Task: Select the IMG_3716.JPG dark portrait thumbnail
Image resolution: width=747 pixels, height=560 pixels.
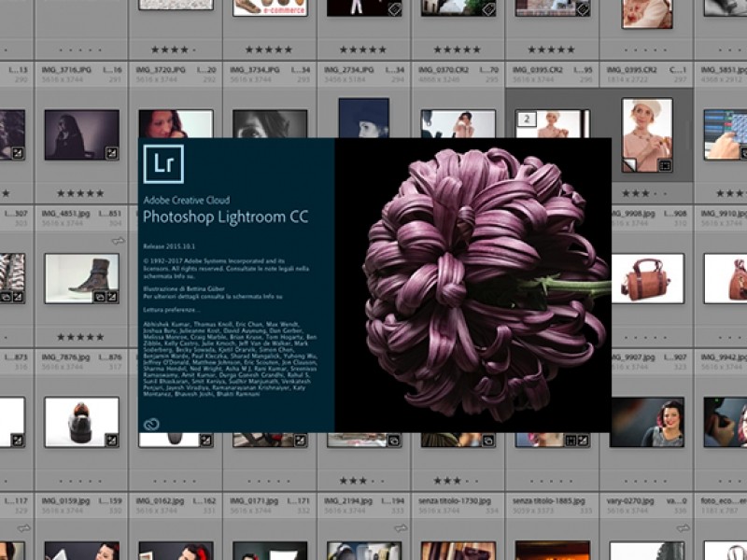Action: (x=82, y=134)
